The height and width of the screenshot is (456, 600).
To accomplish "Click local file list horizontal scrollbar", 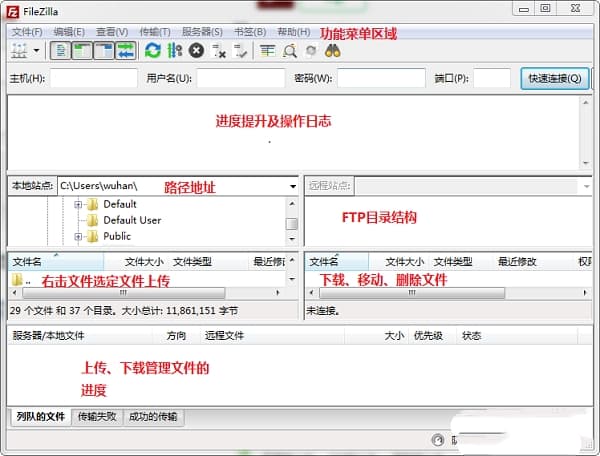I will pyautogui.click(x=124, y=293).
